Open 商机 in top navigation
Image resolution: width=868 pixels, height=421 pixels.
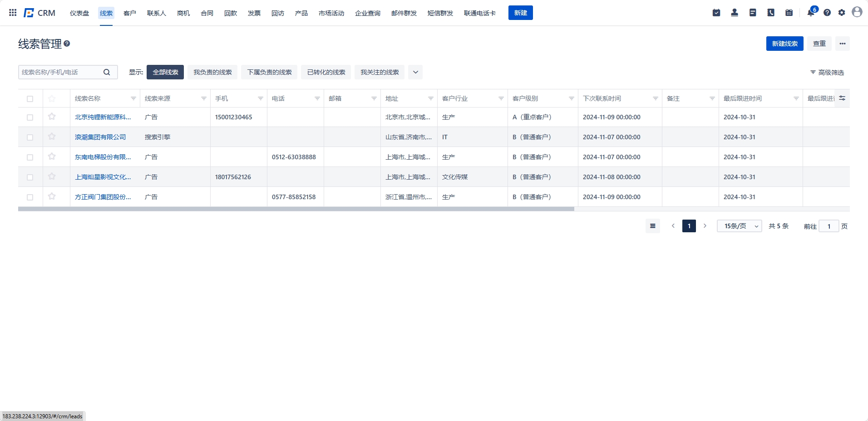point(183,13)
